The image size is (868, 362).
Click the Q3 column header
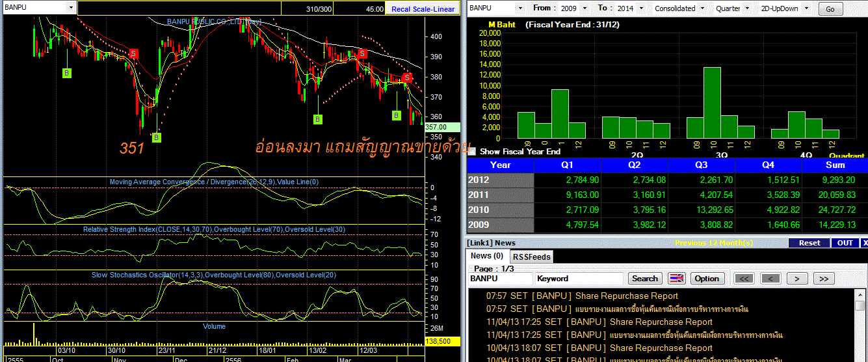[x=701, y=165]
